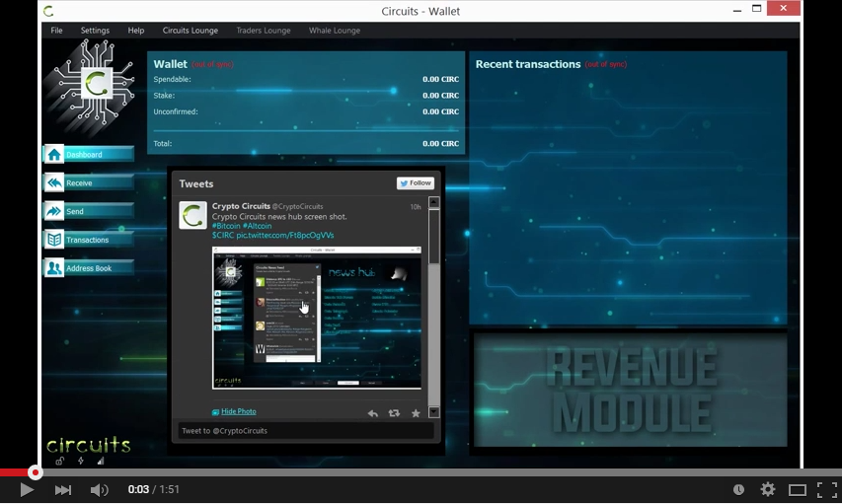
Task: Click the Unconfirmed 0.00 CIRC value
Action: click(x=440, y=111)
